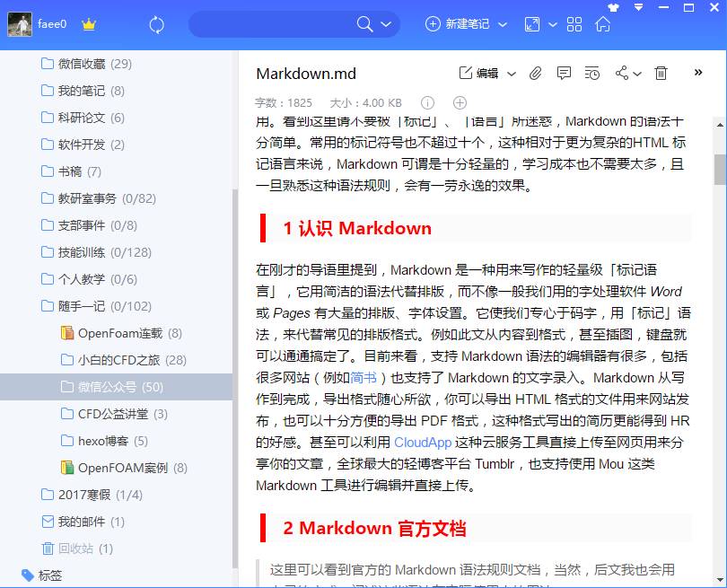Click the 新建笔记 new note button
This screenshot has height=588, width=727.
pyautogui.click(x=457, y=24)
